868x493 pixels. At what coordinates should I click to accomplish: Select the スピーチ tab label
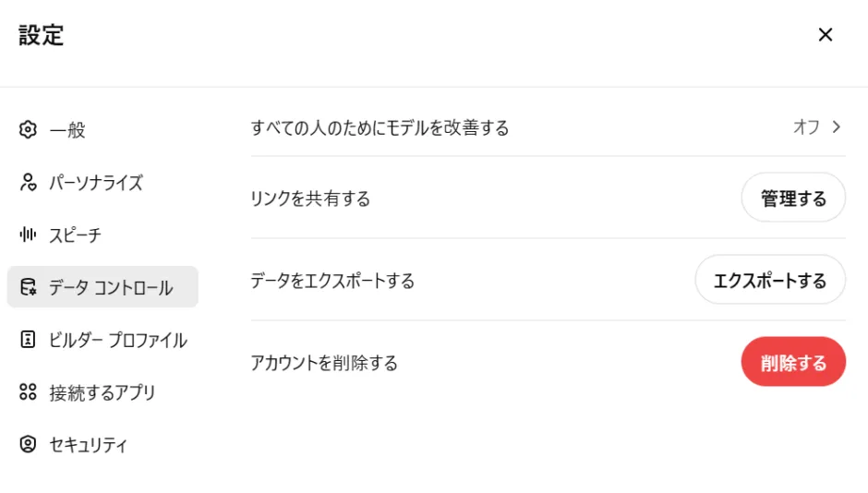click(75, 235)
